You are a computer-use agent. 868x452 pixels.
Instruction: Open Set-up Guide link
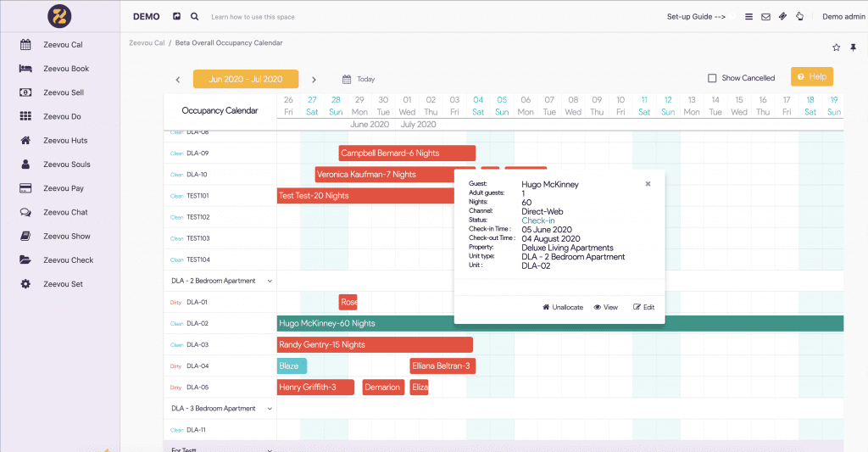tap(696, 17)
